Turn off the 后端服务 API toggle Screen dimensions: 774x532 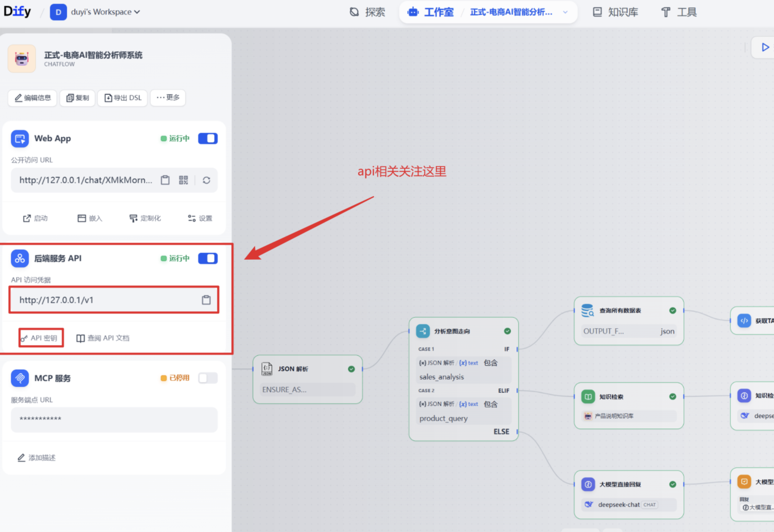[x=208, y=259]
